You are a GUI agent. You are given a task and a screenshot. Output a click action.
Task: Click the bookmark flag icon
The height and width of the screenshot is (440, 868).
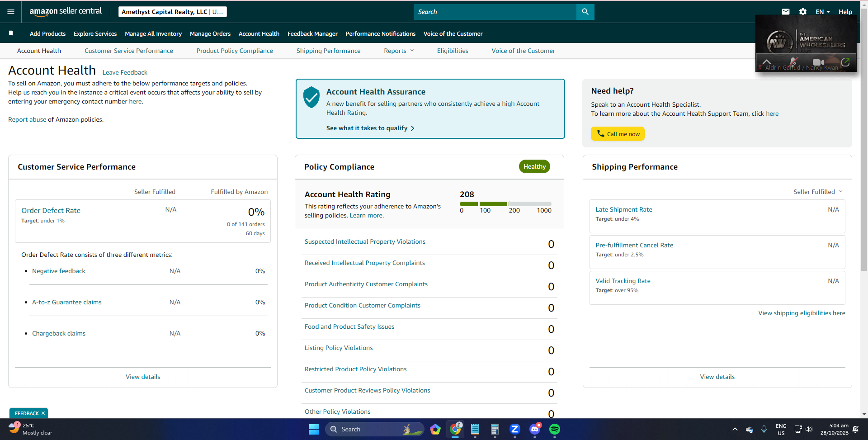11,33
